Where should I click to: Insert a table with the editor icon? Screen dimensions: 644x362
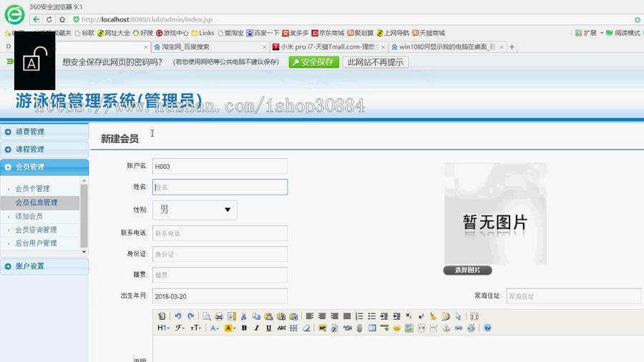coord(372,328)
